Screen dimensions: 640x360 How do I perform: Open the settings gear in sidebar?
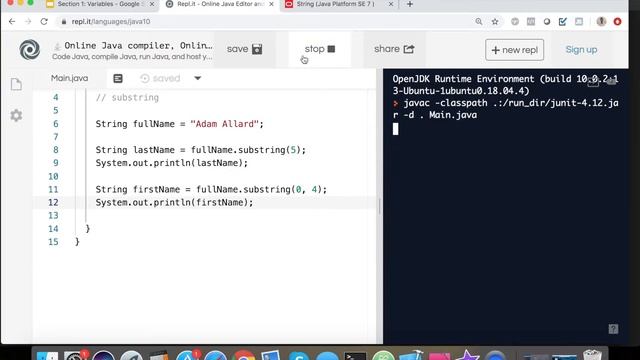point(16,116)
